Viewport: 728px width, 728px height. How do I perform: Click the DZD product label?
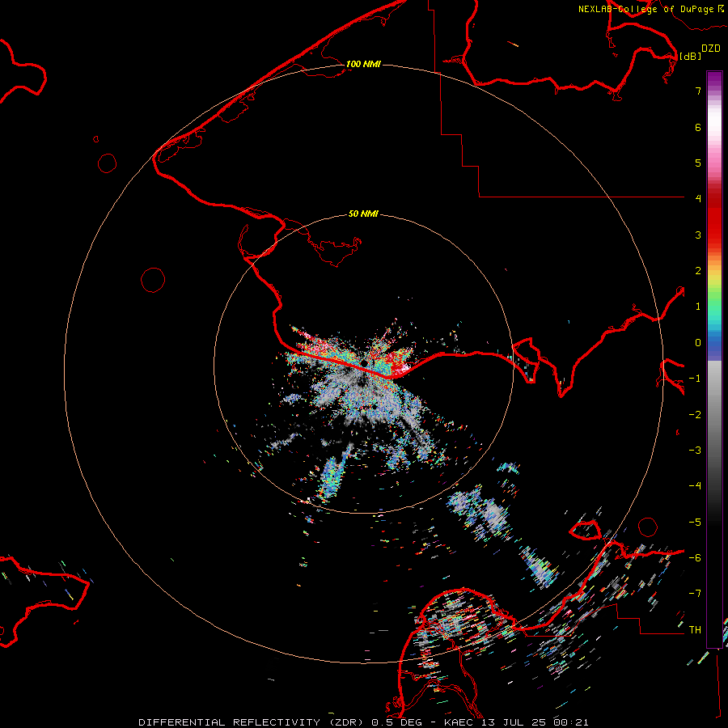click(711, 49)
